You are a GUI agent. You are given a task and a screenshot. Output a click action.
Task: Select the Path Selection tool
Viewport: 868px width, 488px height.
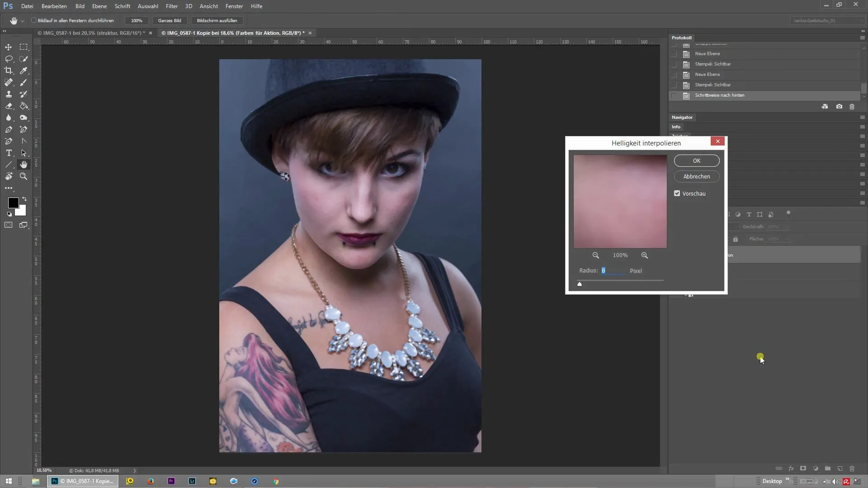[24, 153]
